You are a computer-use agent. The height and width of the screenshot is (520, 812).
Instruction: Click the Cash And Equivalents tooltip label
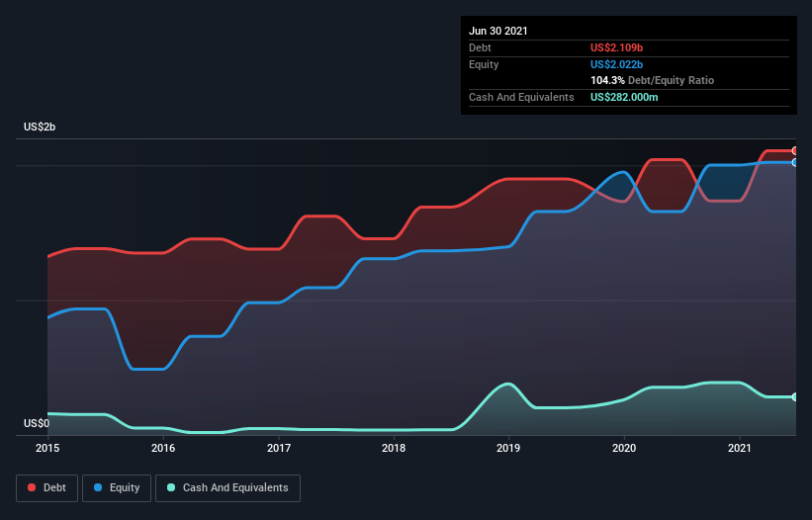coord(521,97)
